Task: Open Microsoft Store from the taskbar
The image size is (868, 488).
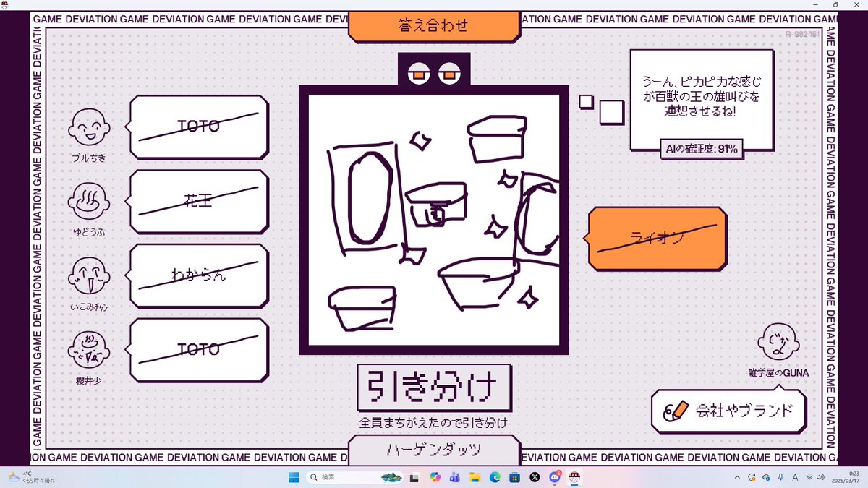Action: pyautogui.click(x=515, y=477)
